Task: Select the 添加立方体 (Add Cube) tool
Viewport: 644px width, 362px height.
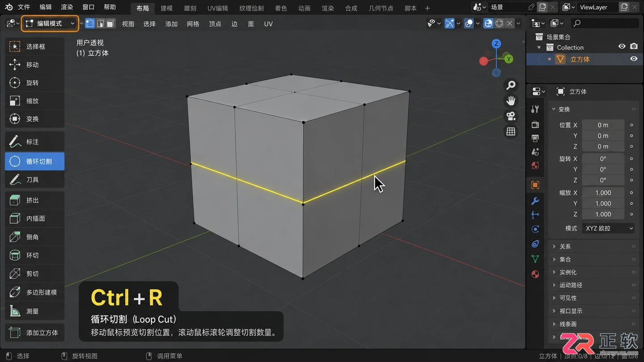Action: click(x=34, y=333)
